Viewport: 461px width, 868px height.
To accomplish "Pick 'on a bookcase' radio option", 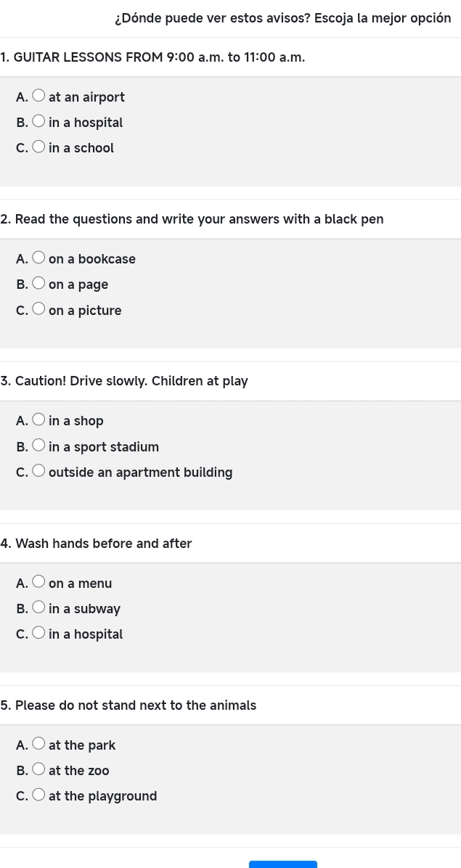I will tap(40, 258).
